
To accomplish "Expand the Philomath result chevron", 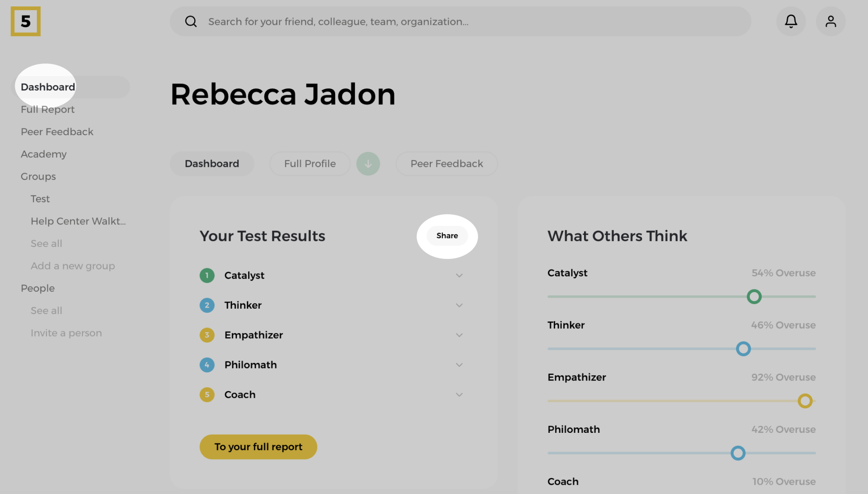I will (459, 365).
